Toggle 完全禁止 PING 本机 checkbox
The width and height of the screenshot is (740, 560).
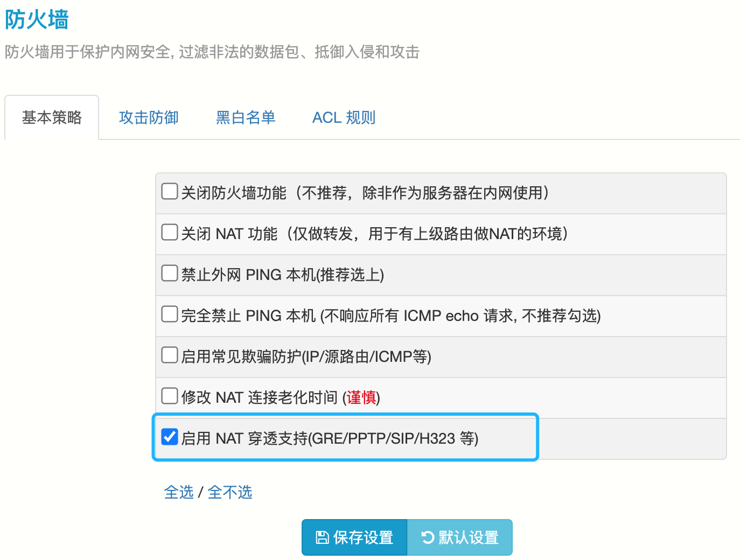(x=170, y=314)
